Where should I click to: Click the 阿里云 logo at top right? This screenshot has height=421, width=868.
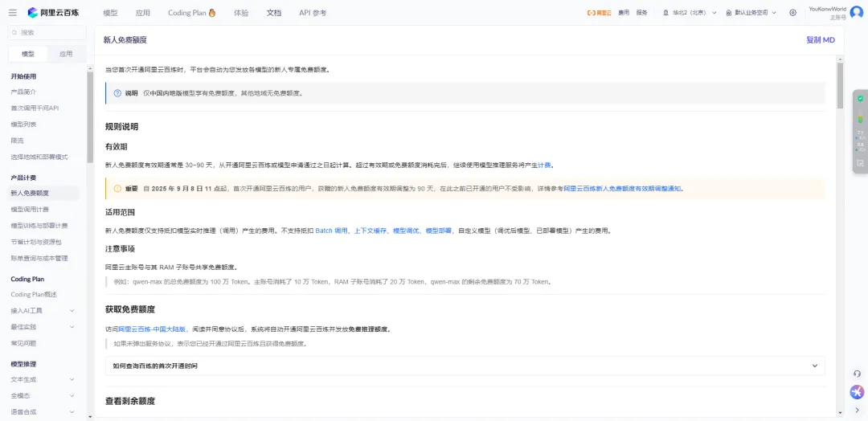tap(599, 13)
